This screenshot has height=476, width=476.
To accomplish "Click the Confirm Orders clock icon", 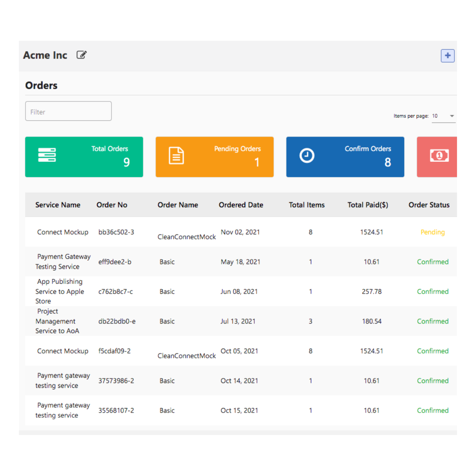I will pos(307,156).
